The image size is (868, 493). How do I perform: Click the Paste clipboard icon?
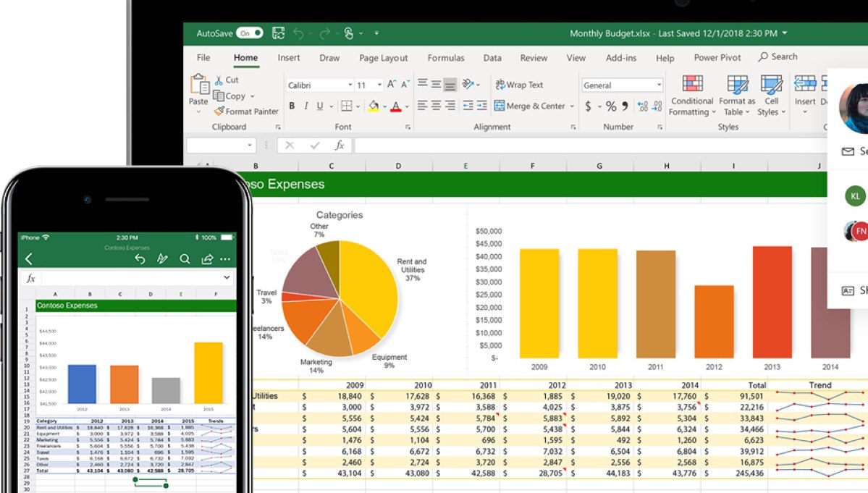pyautogui.click(x=199, y=85)
